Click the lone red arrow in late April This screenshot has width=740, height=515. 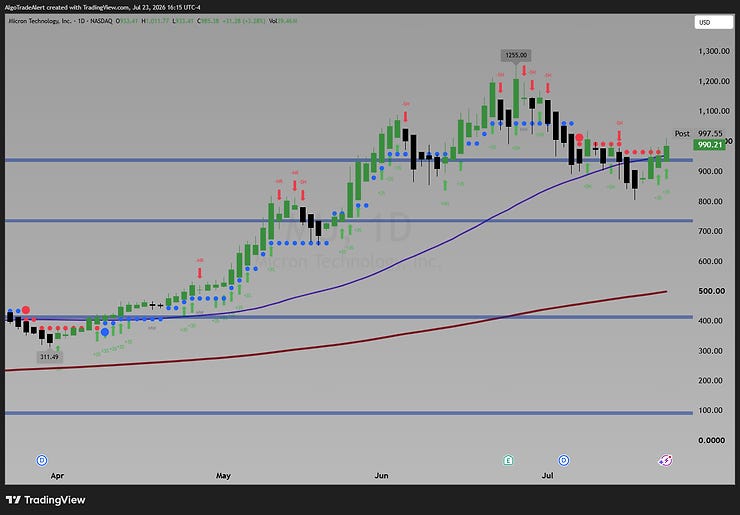[x=200, y=273]
